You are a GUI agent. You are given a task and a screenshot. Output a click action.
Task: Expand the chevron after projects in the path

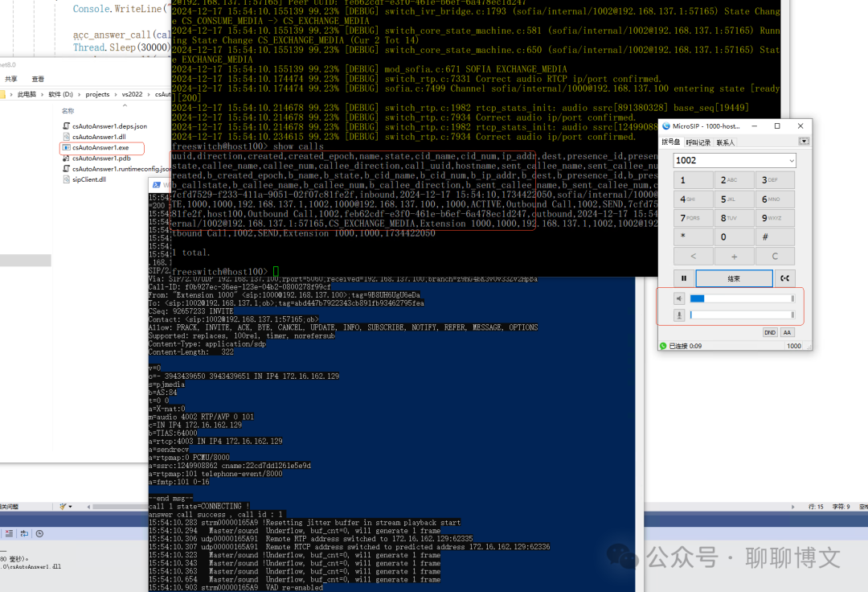(116, 95)
